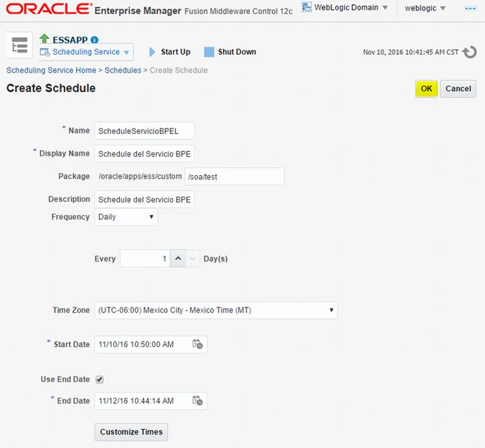Click the Shut Down button label
485x448 pixels.
tap(237, 52)
